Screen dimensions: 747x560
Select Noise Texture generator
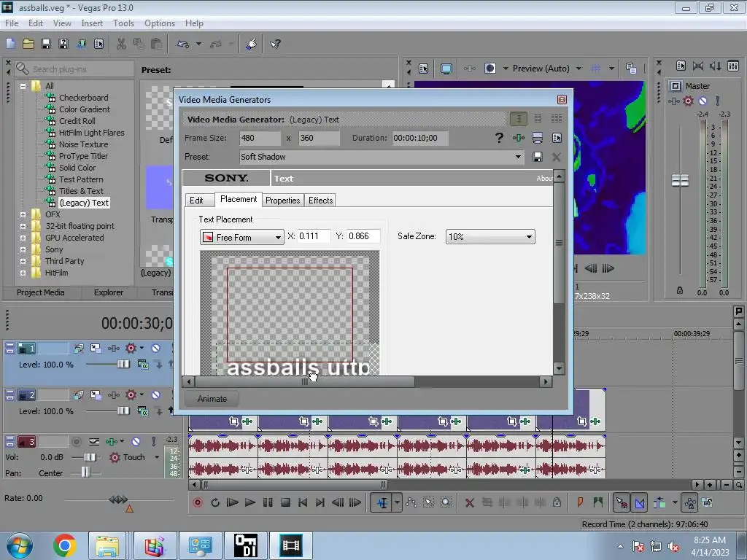click(83, 145)
